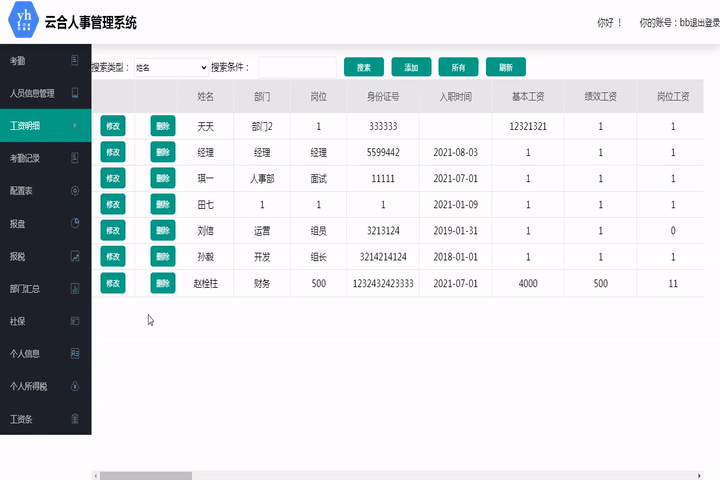Click 修改 for employee 天天
The height and width of the screenshot is (480, 720).
click(113, 126)
